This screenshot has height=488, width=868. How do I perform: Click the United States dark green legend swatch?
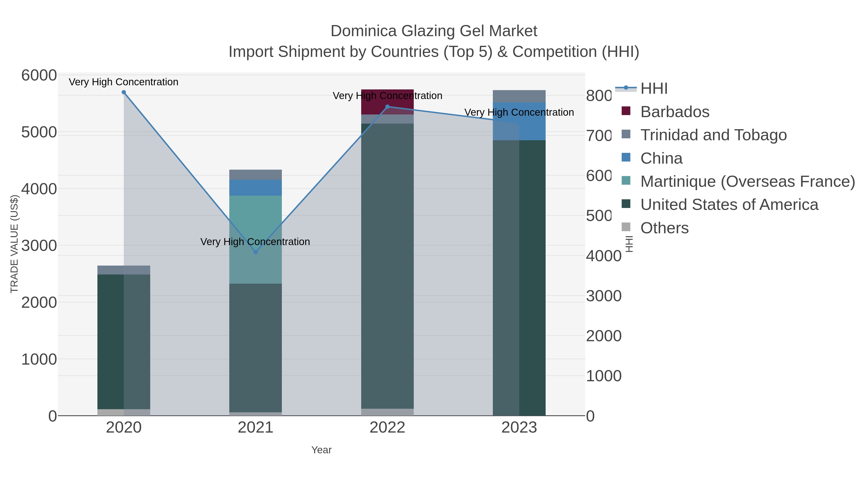tap(626, 204)
